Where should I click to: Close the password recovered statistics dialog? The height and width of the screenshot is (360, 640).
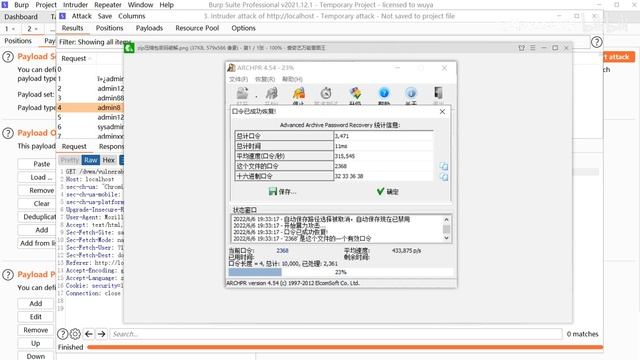(x=442, y=111)
